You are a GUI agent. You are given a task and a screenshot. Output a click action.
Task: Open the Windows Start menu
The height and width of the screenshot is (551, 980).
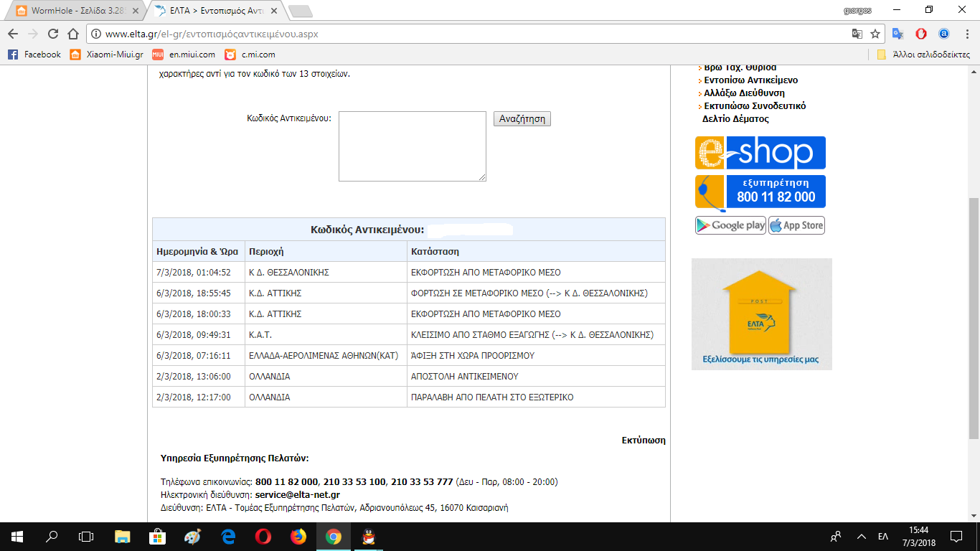click(17, 536)
